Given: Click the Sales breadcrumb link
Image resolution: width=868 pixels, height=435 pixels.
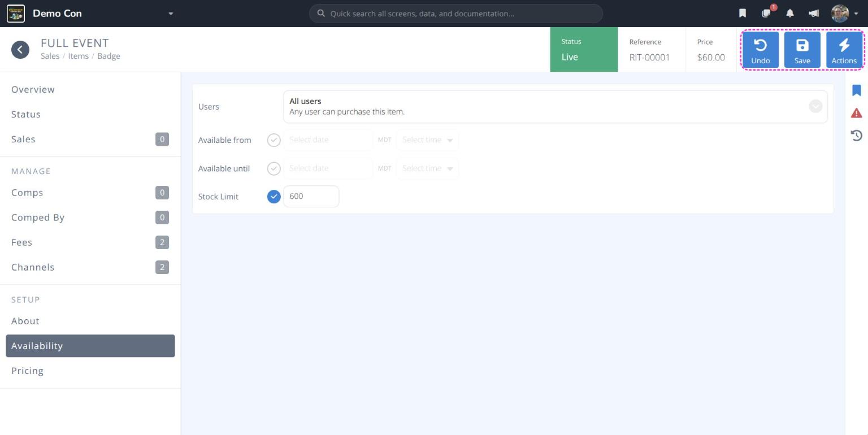Looking at the screenshot, I should tap(50, 56).
